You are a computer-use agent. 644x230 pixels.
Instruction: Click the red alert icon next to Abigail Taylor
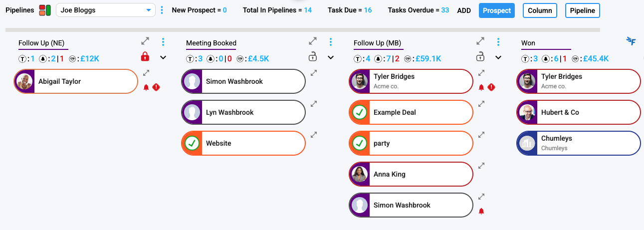pos(156,87)
